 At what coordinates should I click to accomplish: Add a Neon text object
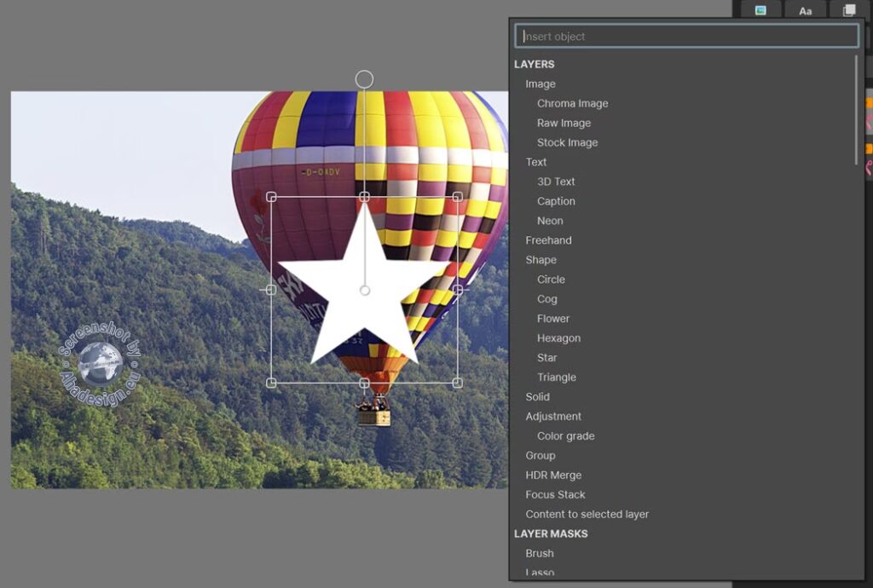[x=550, y=221]
